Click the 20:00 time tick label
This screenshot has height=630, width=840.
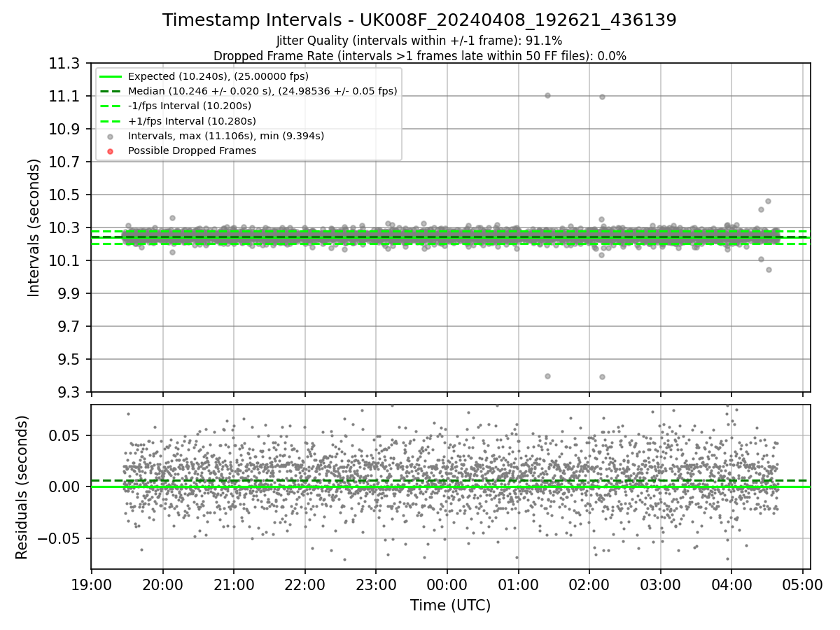coord(162,584)
